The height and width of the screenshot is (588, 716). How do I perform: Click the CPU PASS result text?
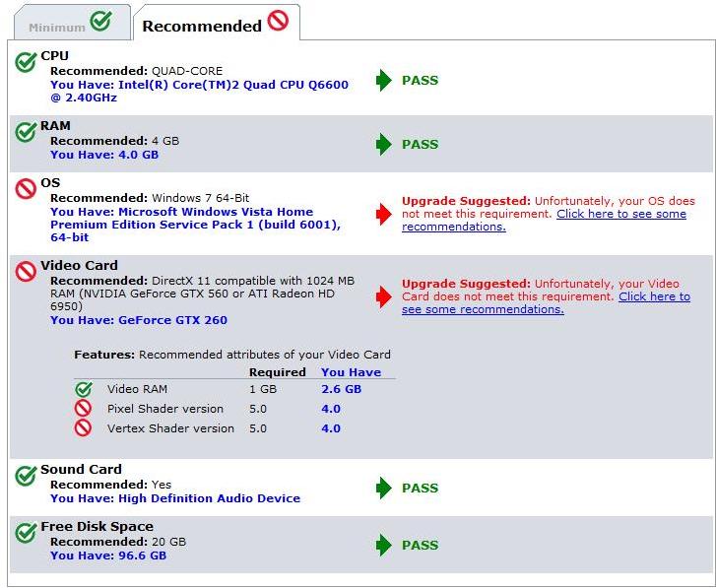pos(421,81)
